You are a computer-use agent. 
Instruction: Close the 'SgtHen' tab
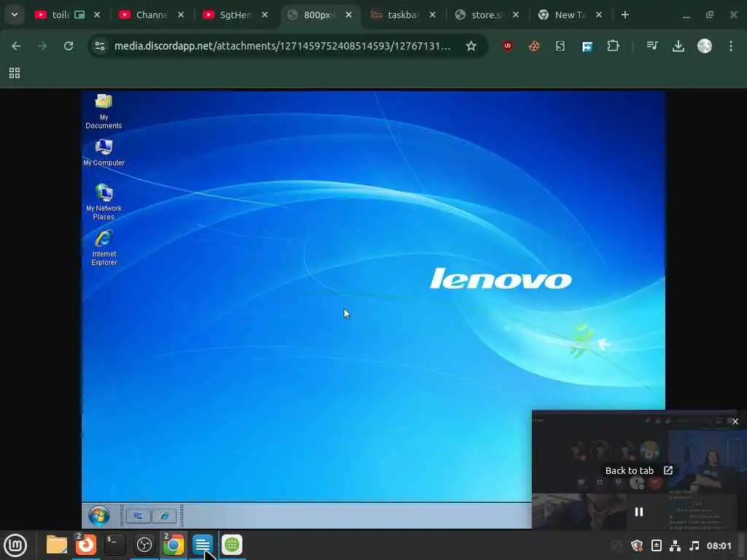click(265, 15)
